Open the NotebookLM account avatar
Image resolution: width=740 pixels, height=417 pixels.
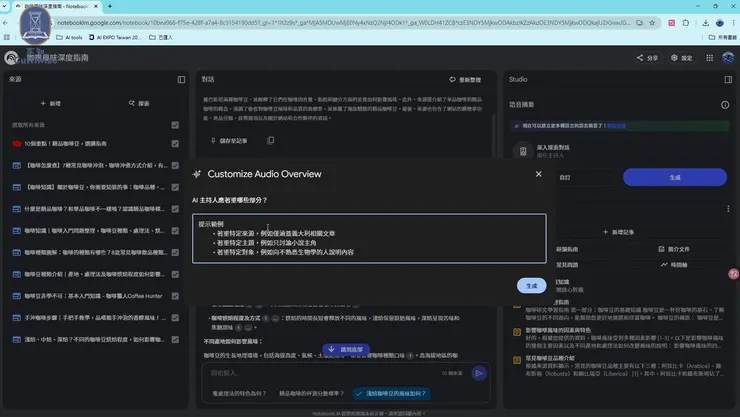tap(728, 58)
